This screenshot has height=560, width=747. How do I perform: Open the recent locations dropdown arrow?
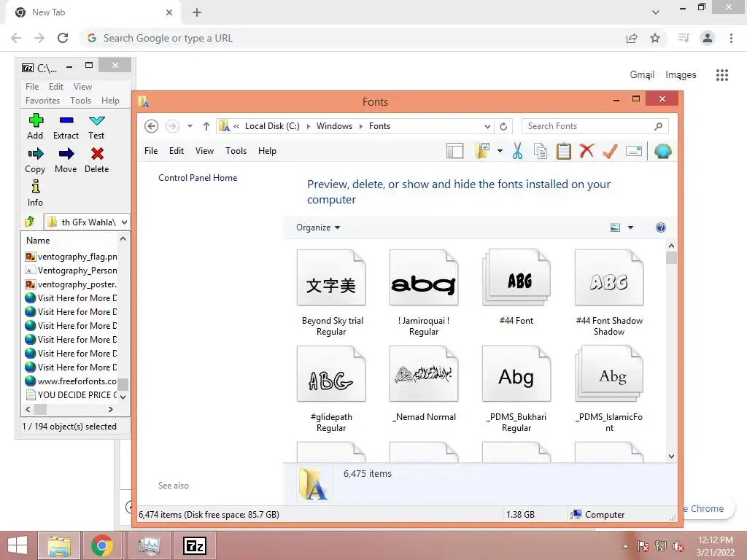pyautogui.click(x=190, y=126)
